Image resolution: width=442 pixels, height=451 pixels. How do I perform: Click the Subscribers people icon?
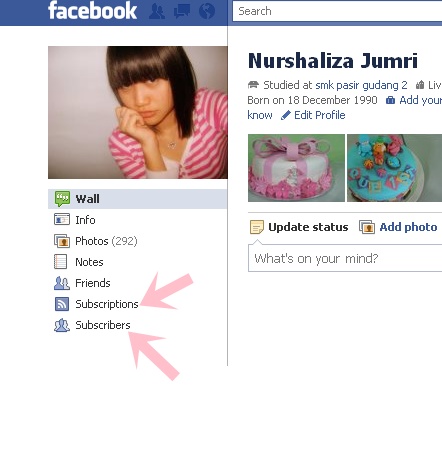(x=62, y=325)
